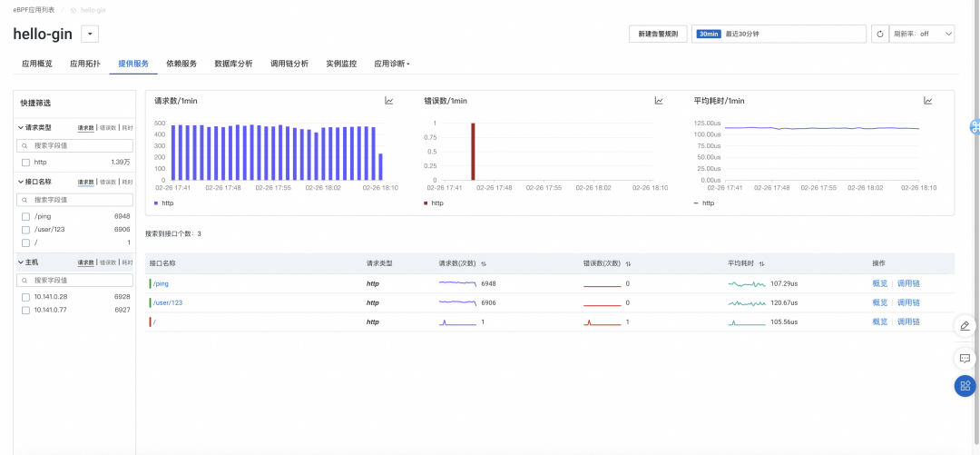Open 调用链 for the / row
This screenshot has height=455, width=980.
click(x=908, y=321)
